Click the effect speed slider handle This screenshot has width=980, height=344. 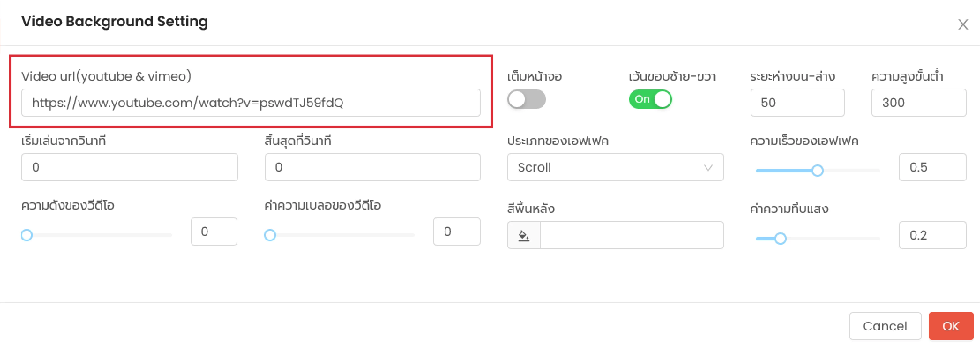(818, 170)
